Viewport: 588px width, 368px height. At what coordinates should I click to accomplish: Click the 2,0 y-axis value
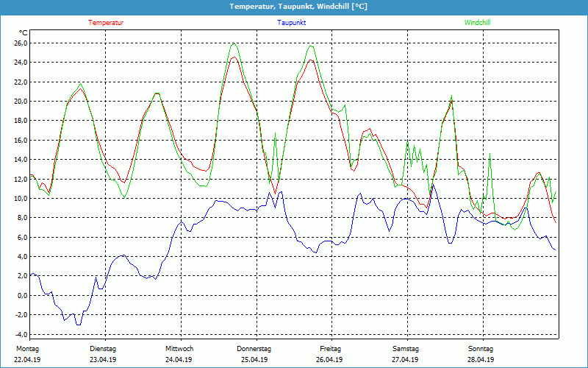(22, 275)
